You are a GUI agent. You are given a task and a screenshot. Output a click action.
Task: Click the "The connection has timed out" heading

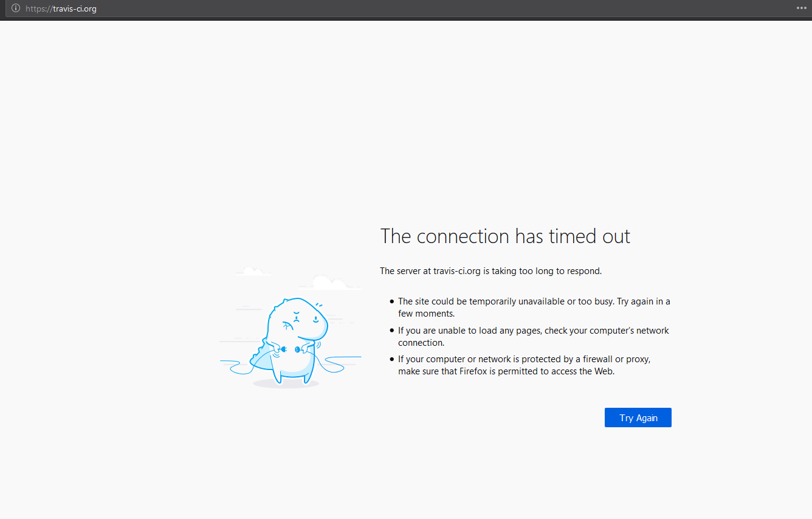[x=505, y=236]
